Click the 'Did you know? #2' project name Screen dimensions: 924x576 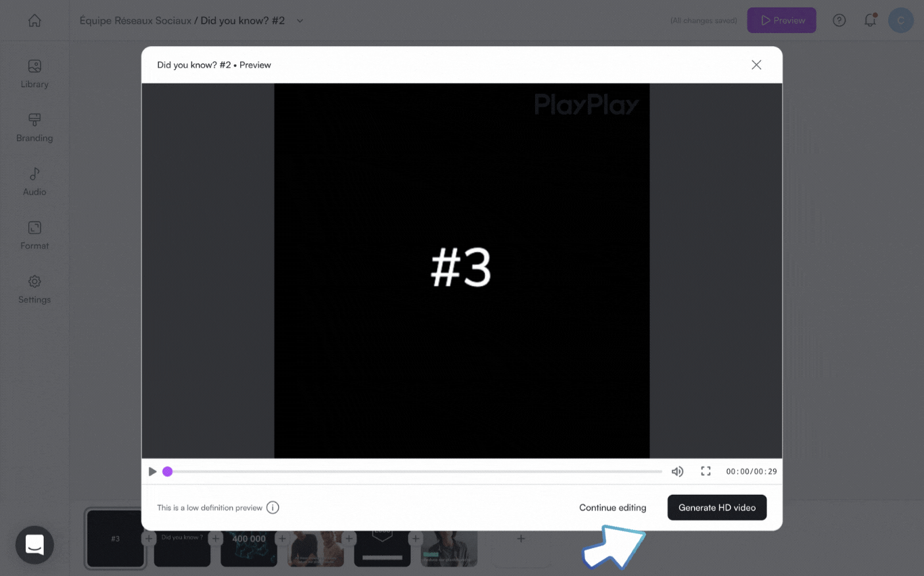pyautogui.click(x=243, y=21)
